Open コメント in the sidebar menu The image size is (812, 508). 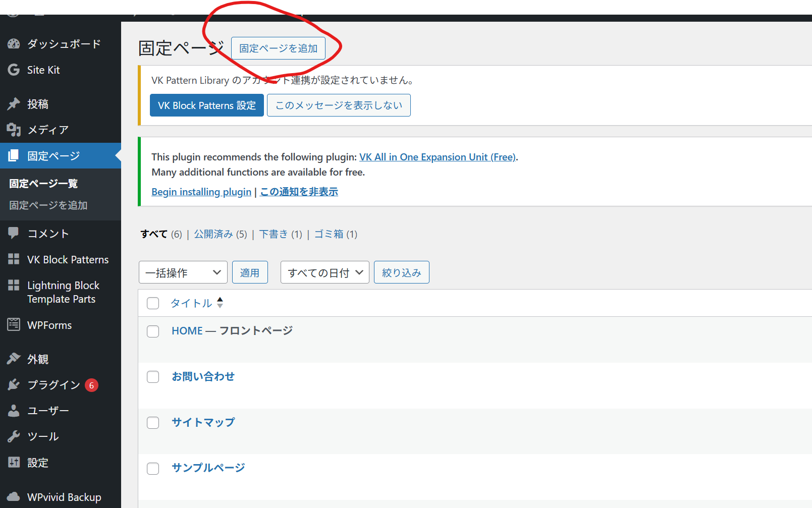(61, 233)
